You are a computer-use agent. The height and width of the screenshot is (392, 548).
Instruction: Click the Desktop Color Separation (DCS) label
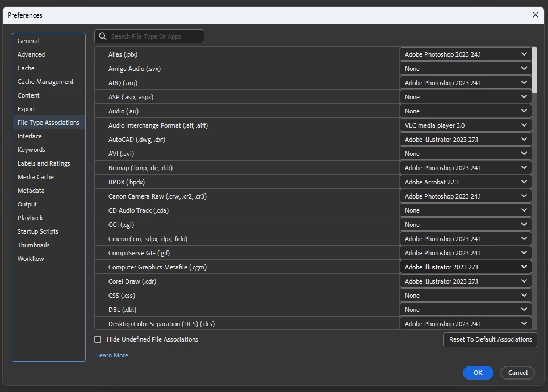pyautogui.click(x=161, y=323)
